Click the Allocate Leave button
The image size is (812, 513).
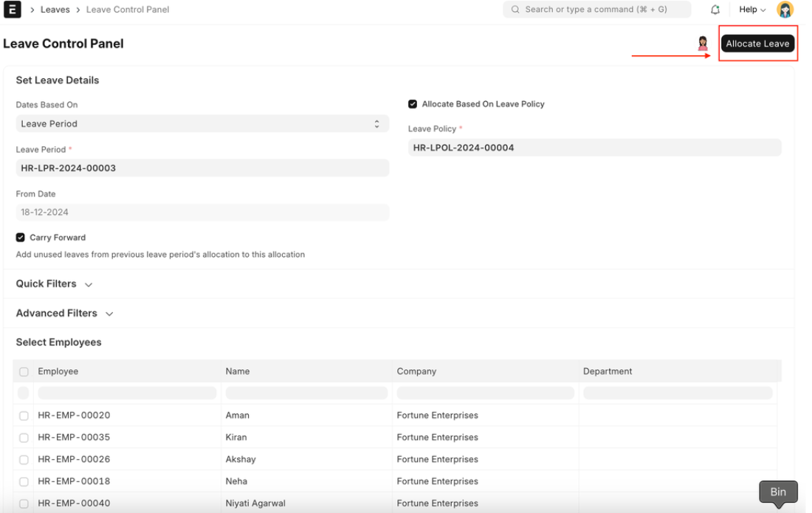(757, 44)
